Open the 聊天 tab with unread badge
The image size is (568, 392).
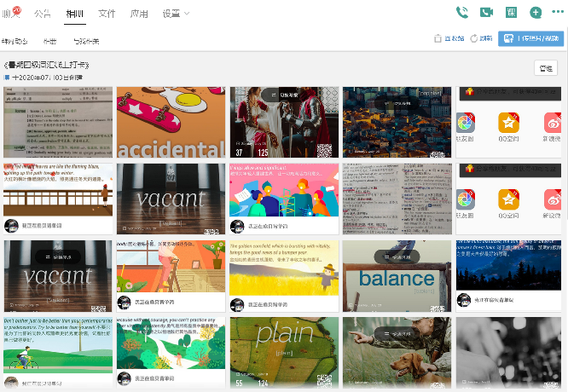(11, 14)
